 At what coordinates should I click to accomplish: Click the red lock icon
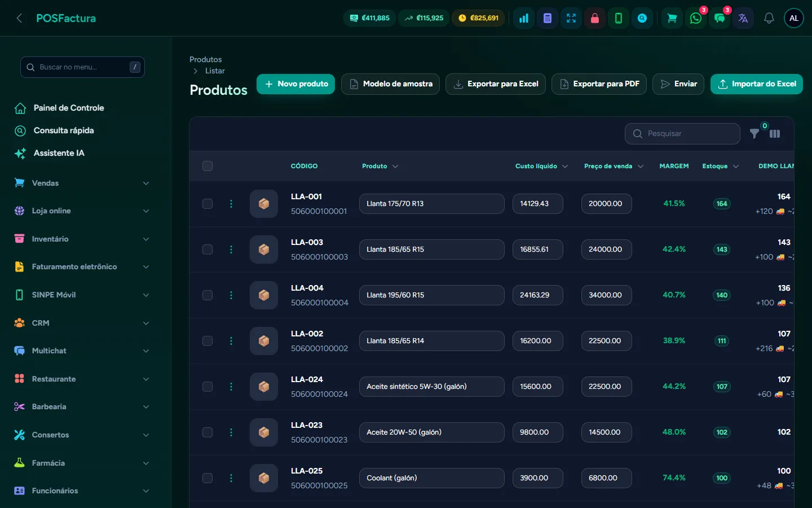(x=595, y=18)
